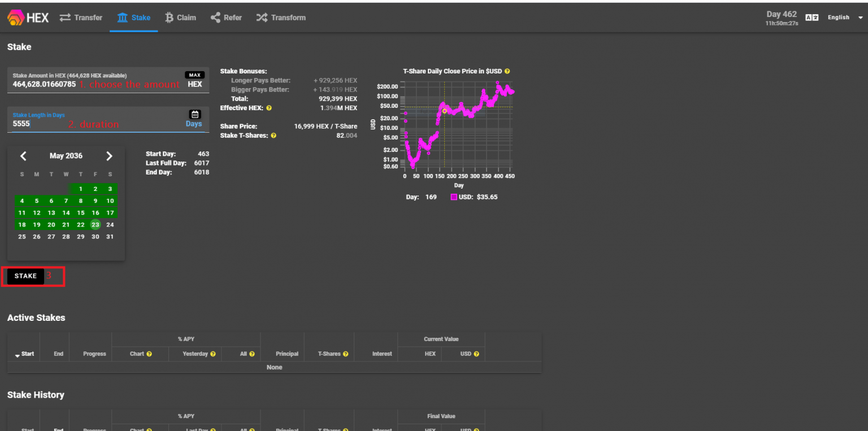The width and height of the screenshot is (868, 431).
Task: Open help icon next to Effective HEX
Action: [x=269, y=108]
